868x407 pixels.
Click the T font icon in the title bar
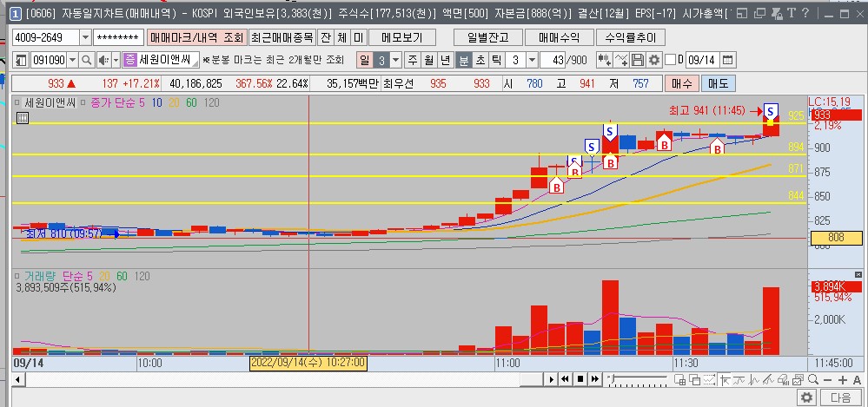point(792,13)
